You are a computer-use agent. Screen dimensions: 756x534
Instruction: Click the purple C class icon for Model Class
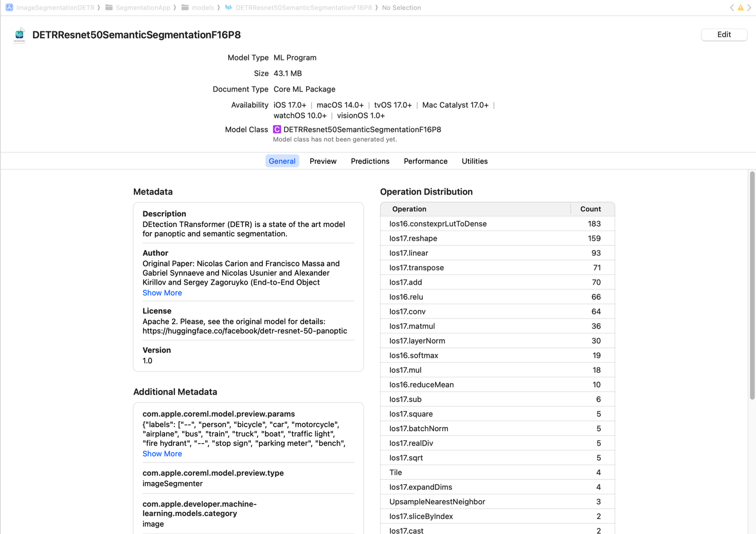[x=277, y=129]
